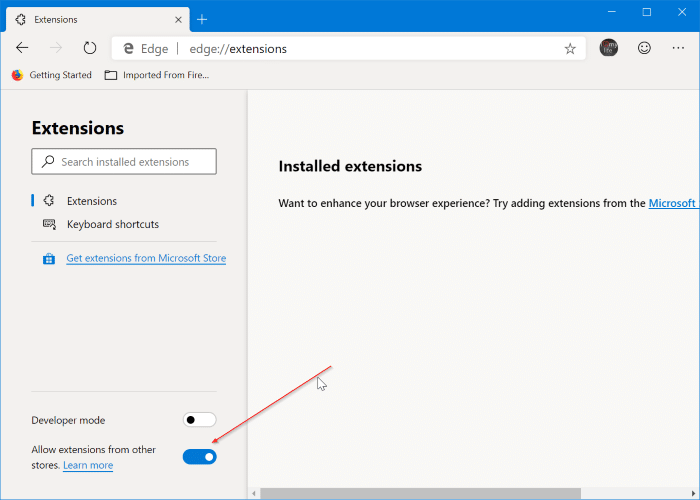
Task: Click the Microsoft Store bag icon
Action: (x=49, y=258)
